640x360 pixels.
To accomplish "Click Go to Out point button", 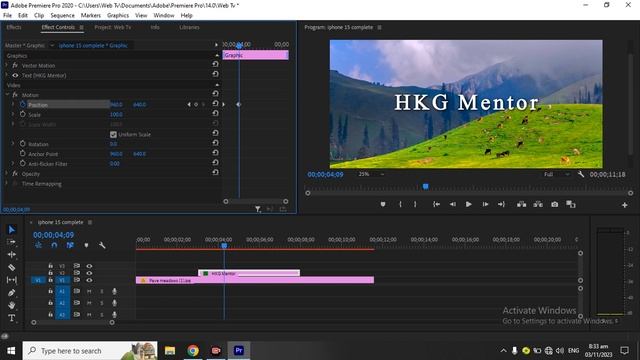I will (501, 204).
